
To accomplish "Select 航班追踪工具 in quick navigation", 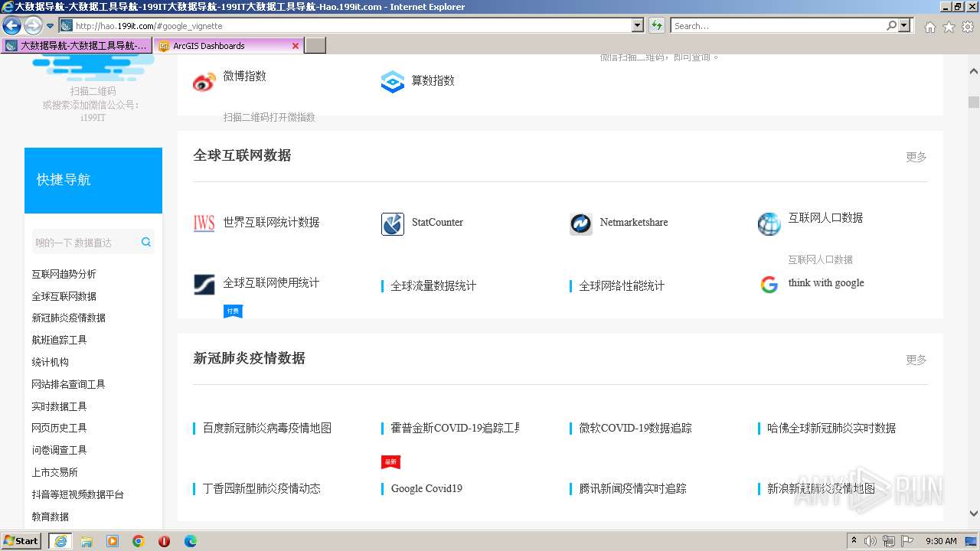I will pyautogui.click(x=59, y=340).
